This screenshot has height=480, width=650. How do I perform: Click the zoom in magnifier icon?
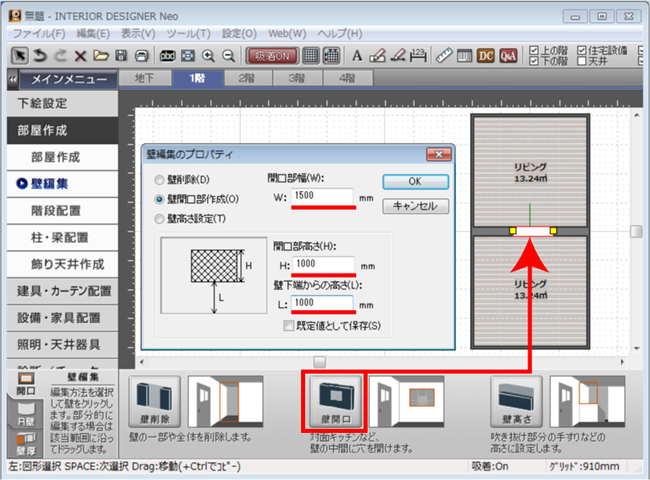click(209, 55)
